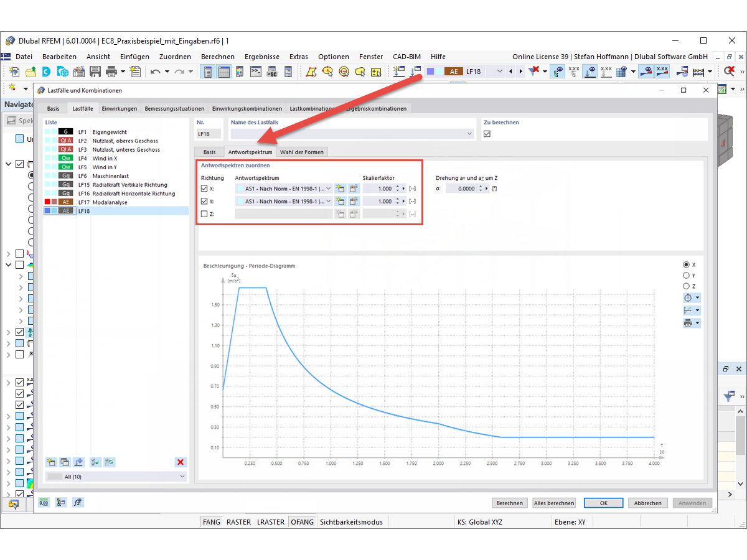Activate all load cases via check icon

95,462
